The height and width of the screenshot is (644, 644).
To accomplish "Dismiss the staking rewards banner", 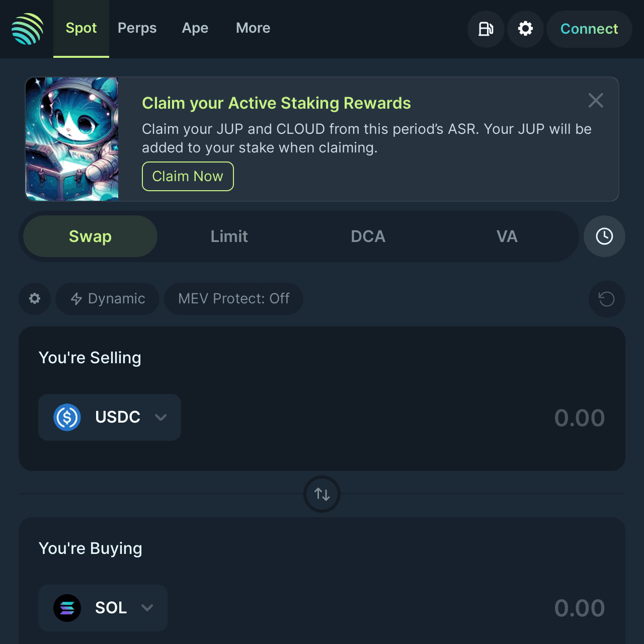I will (x=596, y=101).
